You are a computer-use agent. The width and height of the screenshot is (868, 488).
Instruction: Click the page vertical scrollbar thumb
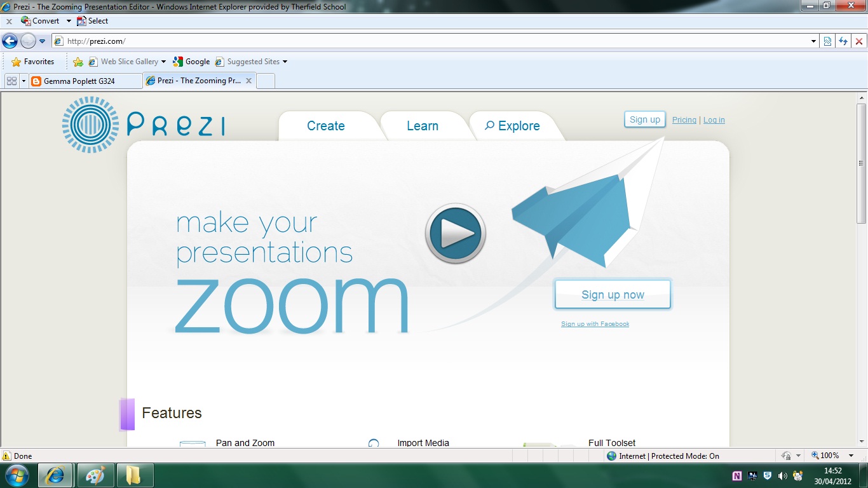pyautogui.click(x=861, y=163)
